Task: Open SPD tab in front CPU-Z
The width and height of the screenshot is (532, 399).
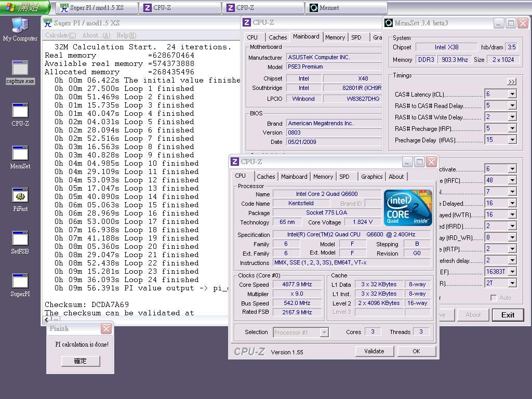Action: point(344,177)
